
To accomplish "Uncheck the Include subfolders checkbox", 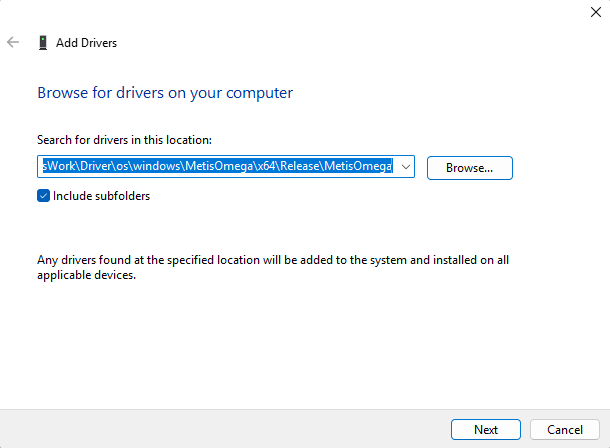I will pyautogui.click(x=44, y=196).
